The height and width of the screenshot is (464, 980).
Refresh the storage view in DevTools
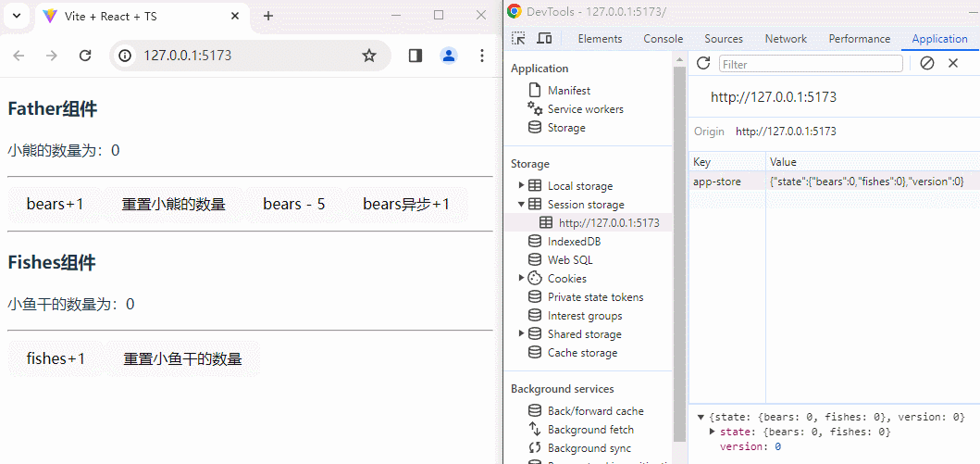[703, 63]
